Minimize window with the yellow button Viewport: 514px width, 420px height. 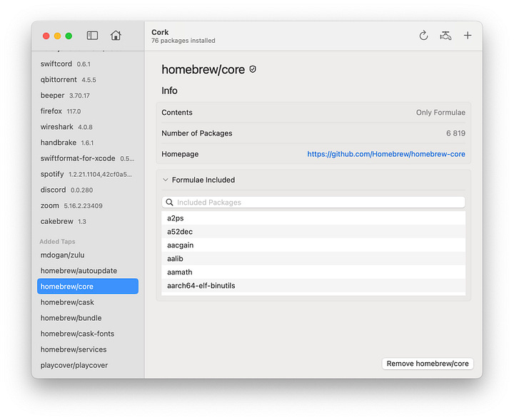pos(57,36)
